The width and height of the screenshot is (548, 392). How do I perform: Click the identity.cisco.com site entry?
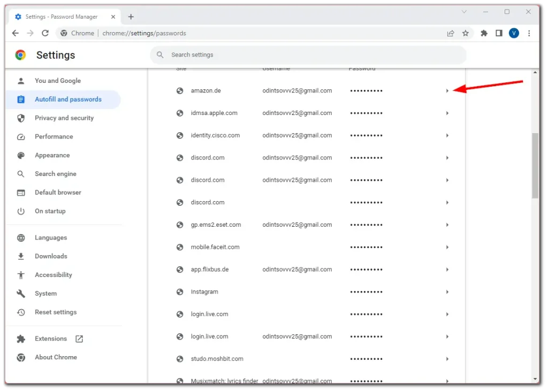(215, 135)
